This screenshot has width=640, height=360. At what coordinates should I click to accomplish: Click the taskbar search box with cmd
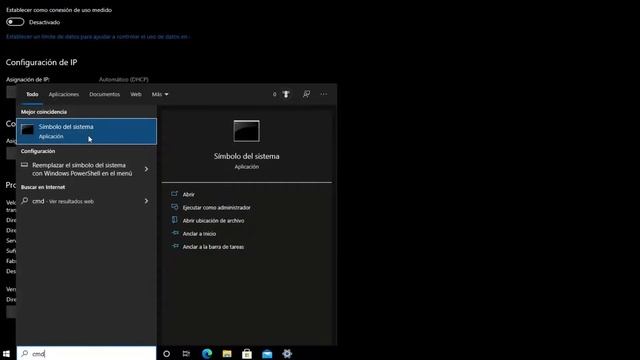pyautogui.click(x=86, y=353)
